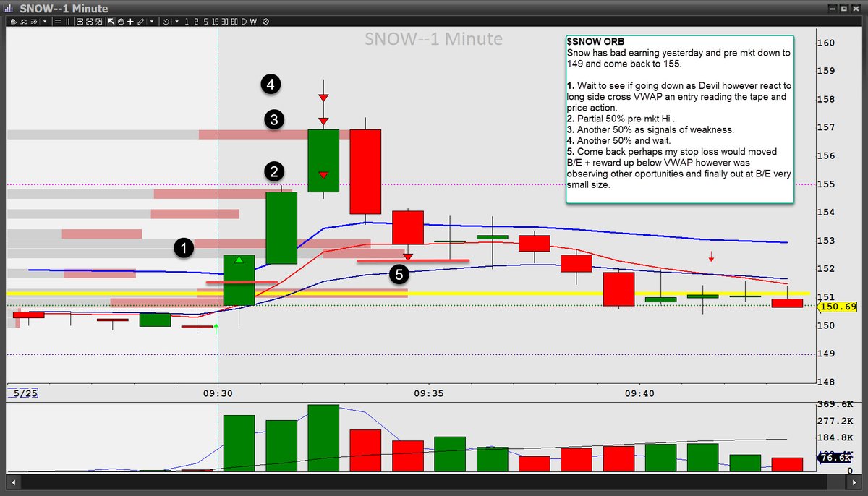
Task: Click the squiggly indicator icon on the toolbar
Action: click(x=23, y=22)
